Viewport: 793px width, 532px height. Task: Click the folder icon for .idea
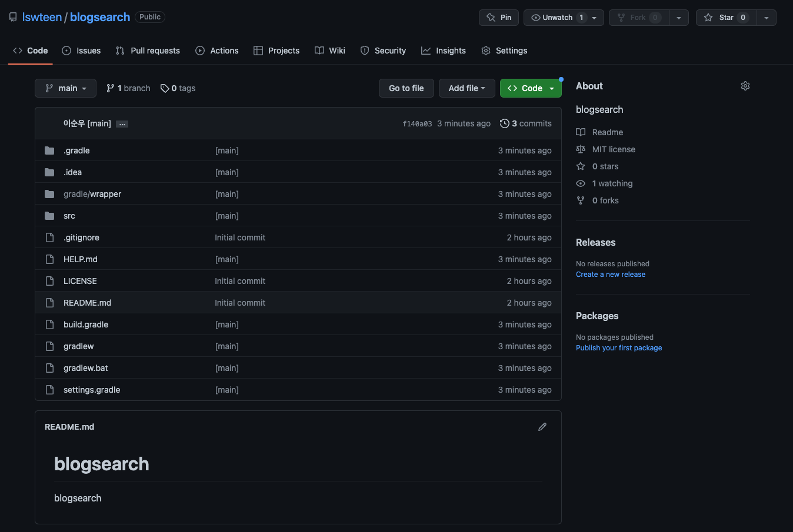(49, 172)
